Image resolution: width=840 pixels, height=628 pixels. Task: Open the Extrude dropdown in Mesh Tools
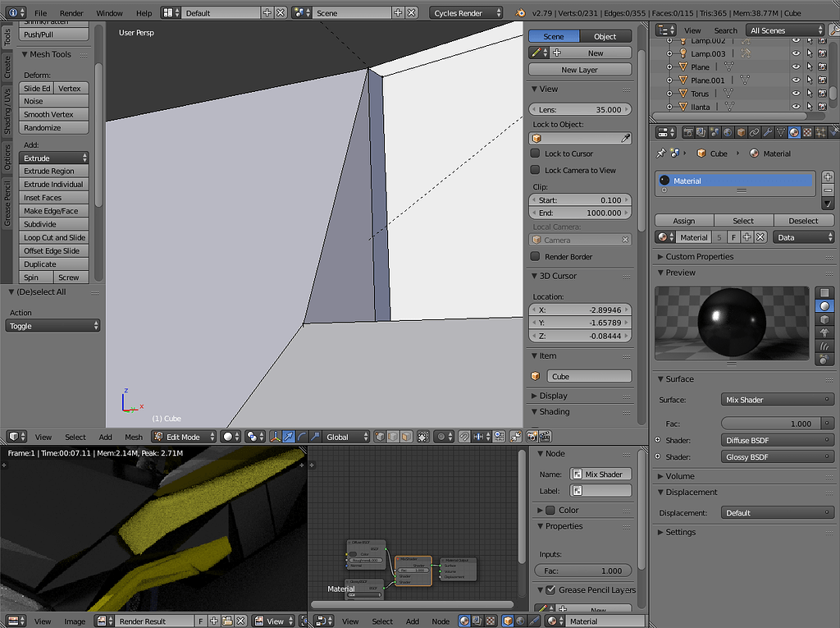[53, 158]
